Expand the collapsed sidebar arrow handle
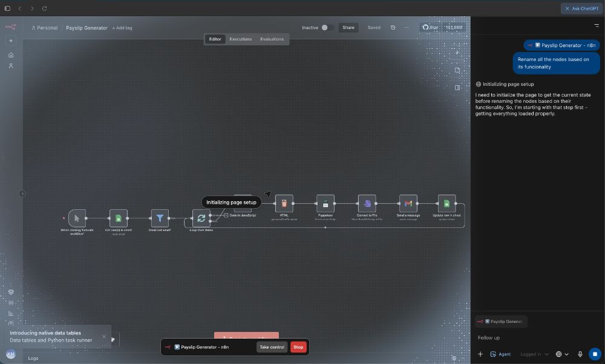Screen dimensions: 605x364 [x=22, y=193]
